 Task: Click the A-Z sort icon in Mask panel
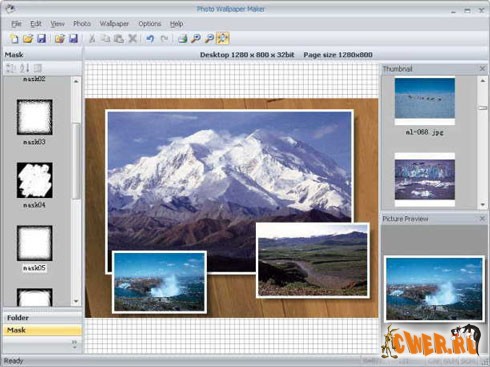point(24,68)
